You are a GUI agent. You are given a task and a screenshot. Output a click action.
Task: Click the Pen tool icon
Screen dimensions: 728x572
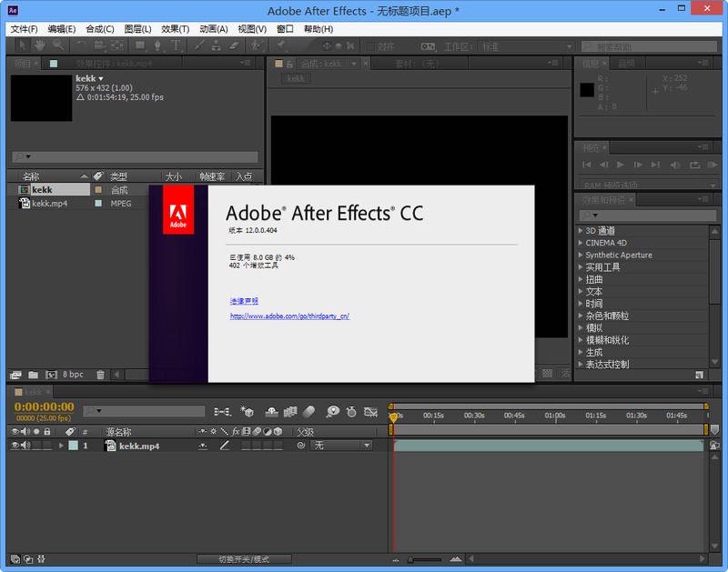point(156,45)
